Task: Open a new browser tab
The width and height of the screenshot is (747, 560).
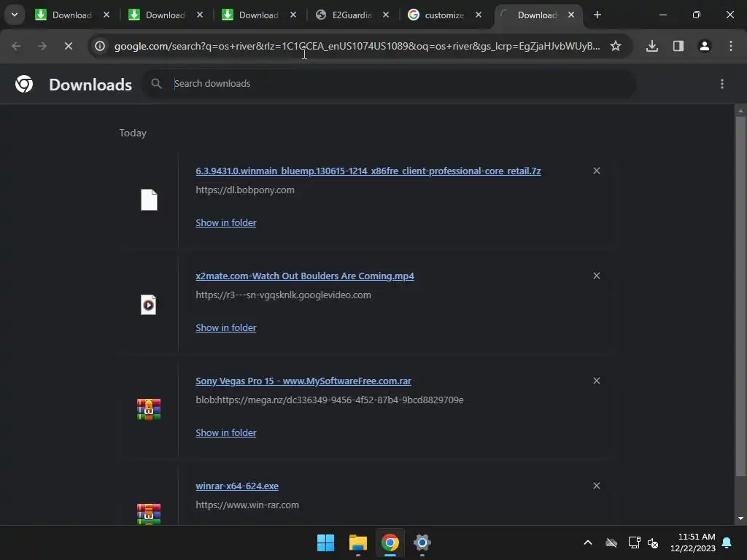Action: (x=597, y=15)
